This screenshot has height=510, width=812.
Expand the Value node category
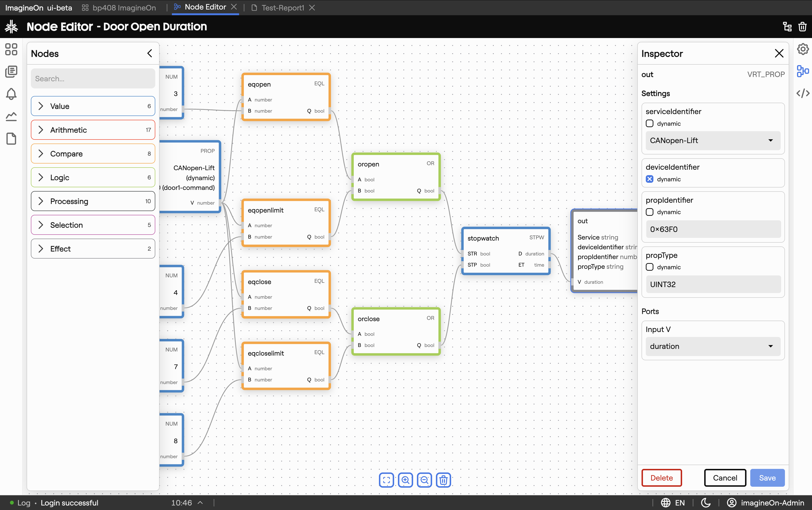[x=93, y=106]
